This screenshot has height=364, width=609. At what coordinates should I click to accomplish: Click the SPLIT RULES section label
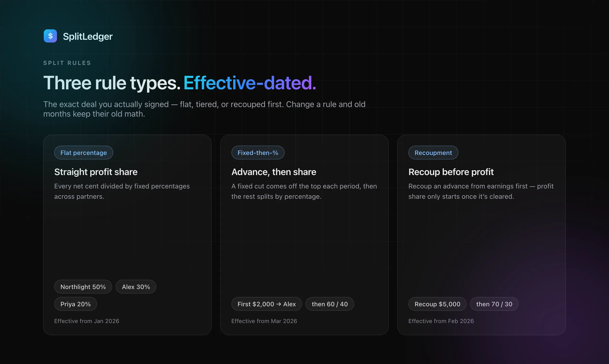click(x=67, y=63)
